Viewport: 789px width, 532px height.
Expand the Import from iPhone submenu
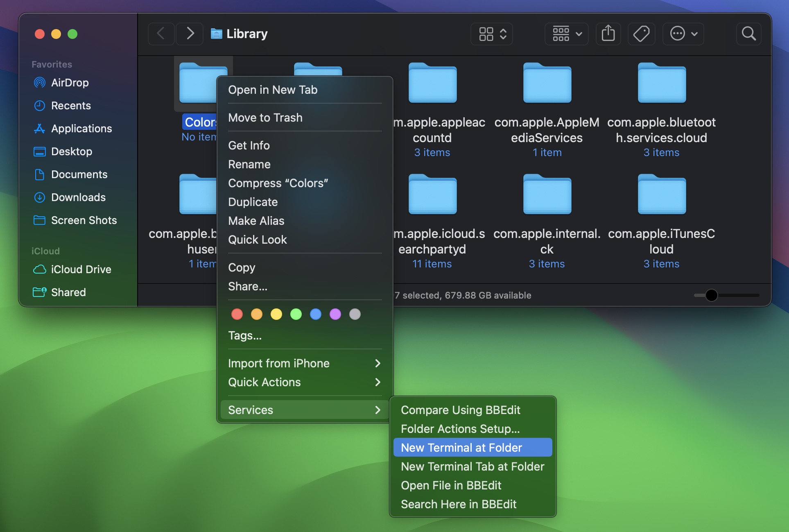[x=278, y=363]
